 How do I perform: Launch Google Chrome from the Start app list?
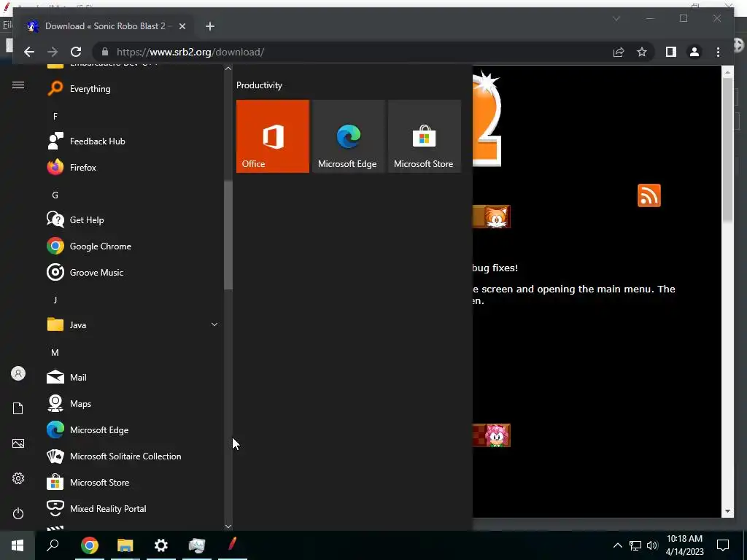pos(133,246)
